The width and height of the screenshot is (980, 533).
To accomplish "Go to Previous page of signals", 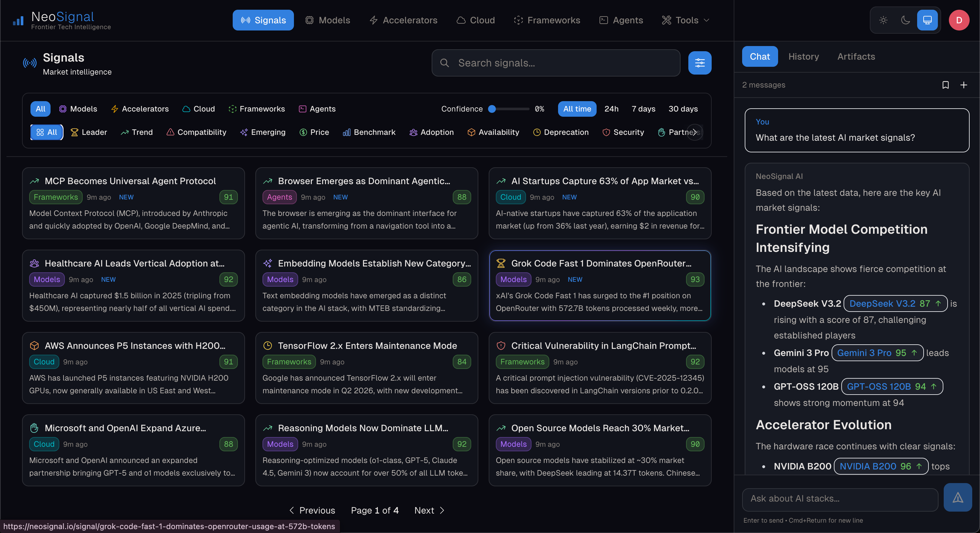I will point(312,510).
